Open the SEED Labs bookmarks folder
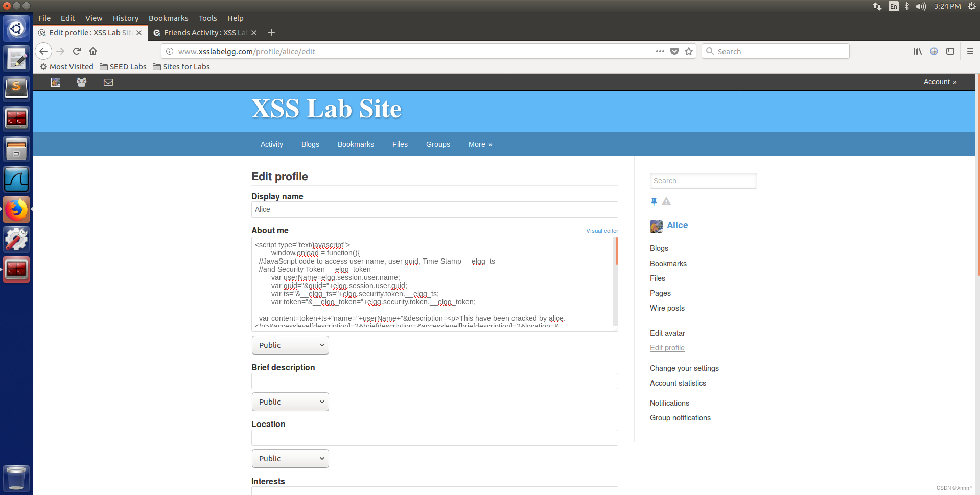The width and height of the screenshot is (980, 495). [123, 67]
